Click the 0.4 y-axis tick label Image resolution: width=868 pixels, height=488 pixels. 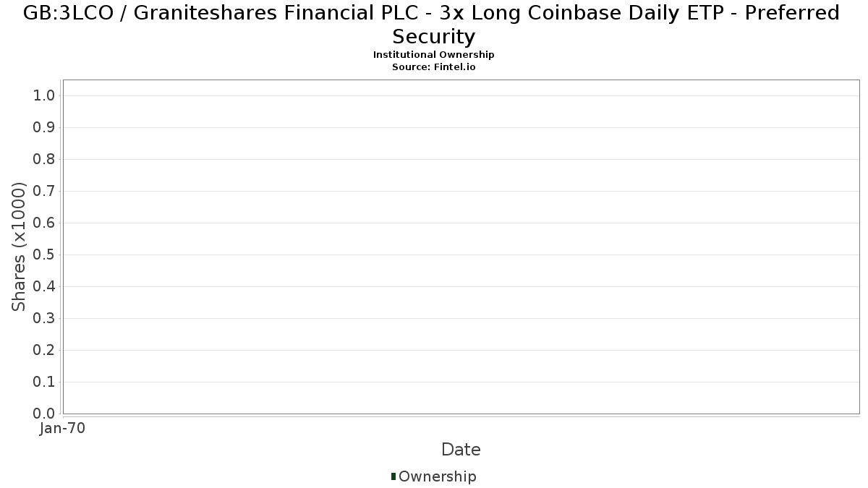44,287
